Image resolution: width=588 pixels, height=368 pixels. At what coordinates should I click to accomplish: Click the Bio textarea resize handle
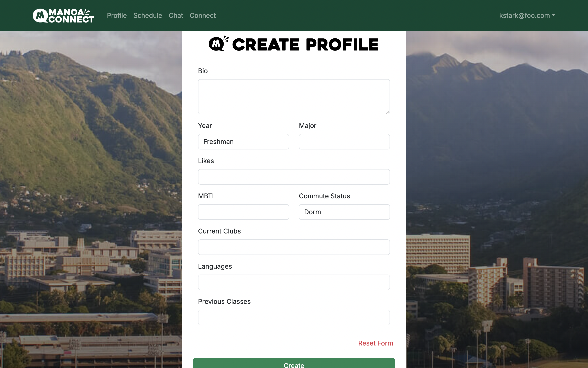click(388, 112)
